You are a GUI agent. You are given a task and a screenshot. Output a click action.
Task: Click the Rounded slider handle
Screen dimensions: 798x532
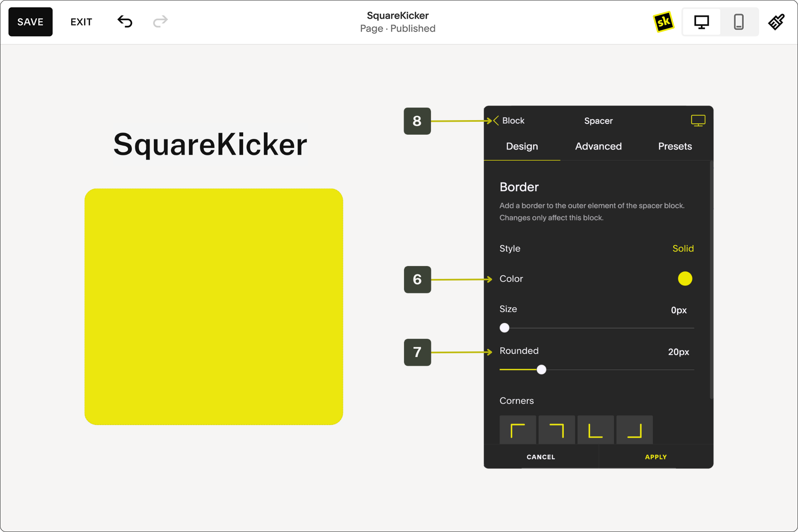point(541,369)
